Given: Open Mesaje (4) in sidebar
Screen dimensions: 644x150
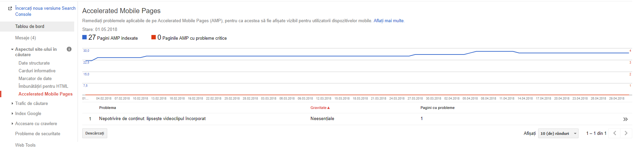Looking at the screenshot, I should 26,38.
